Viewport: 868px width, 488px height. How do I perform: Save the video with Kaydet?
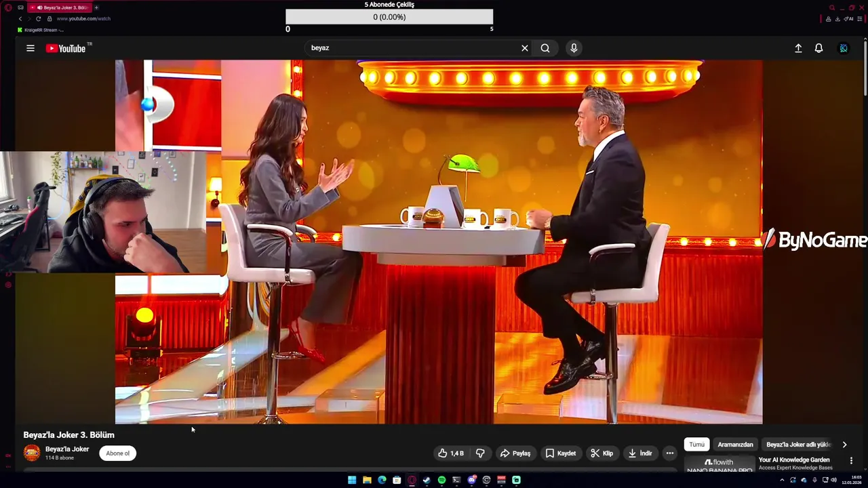(x=561, y=453)
